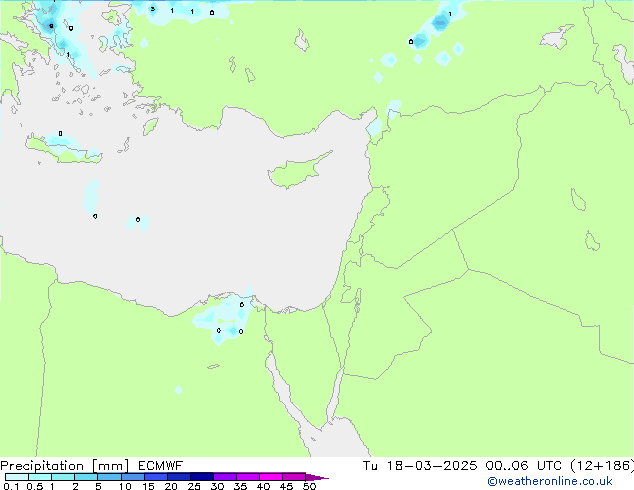Click the 25–30 mm dark navy legend swatch

click(x=202, y=477)
